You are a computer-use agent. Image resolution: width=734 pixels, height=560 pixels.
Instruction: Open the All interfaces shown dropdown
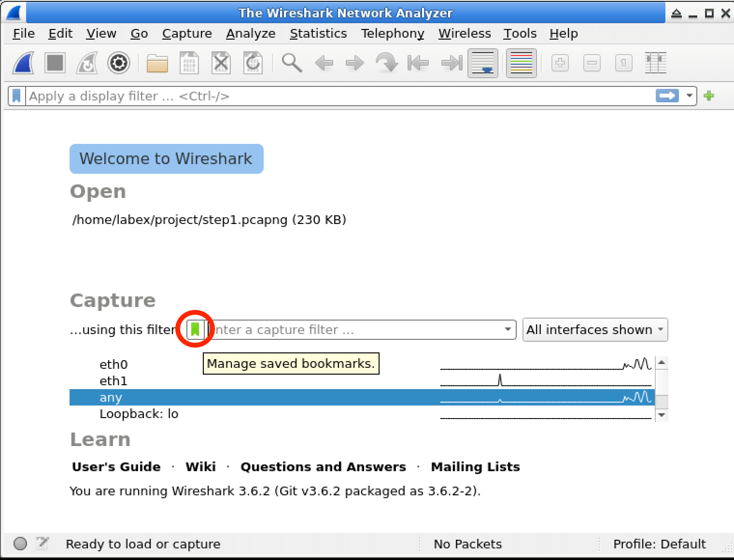point(595,330)
